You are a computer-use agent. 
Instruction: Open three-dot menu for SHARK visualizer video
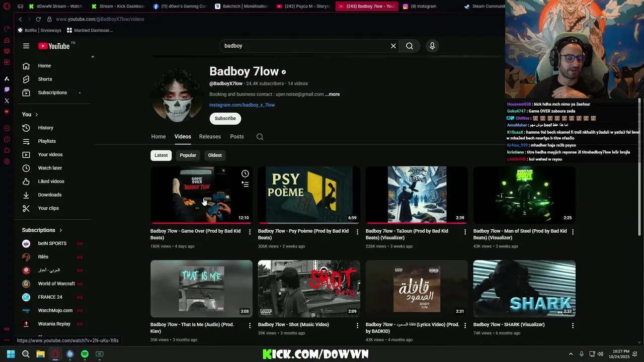573,325
